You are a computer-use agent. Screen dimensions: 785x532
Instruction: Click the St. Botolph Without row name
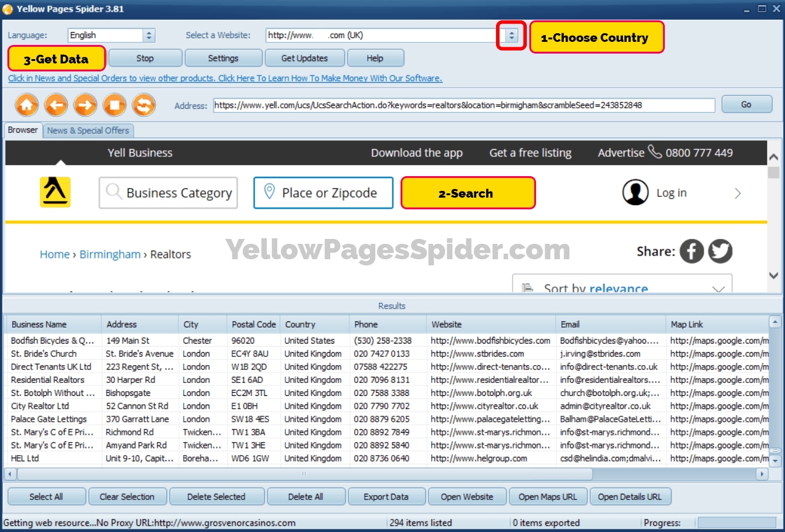click(x=53, y=393)
